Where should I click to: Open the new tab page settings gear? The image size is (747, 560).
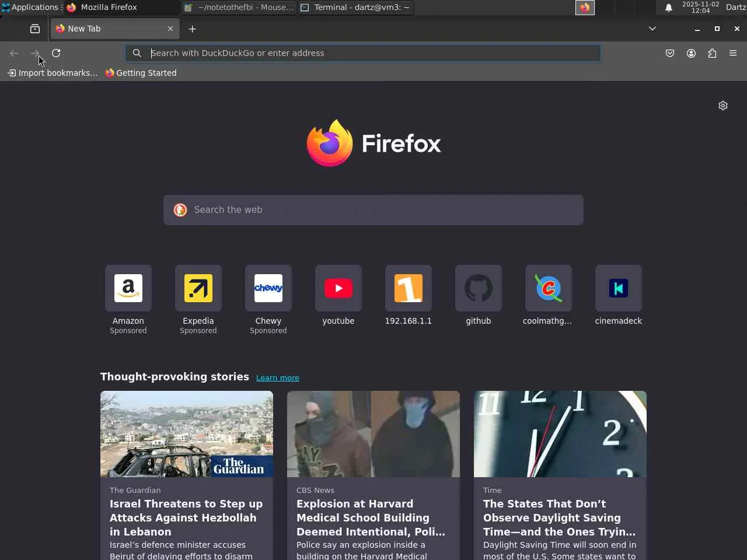723,106
